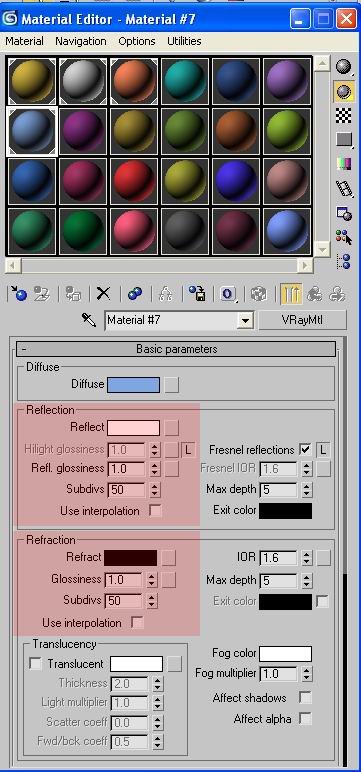
Task: Click the Go to Parent icon
Action: point(314,294)
